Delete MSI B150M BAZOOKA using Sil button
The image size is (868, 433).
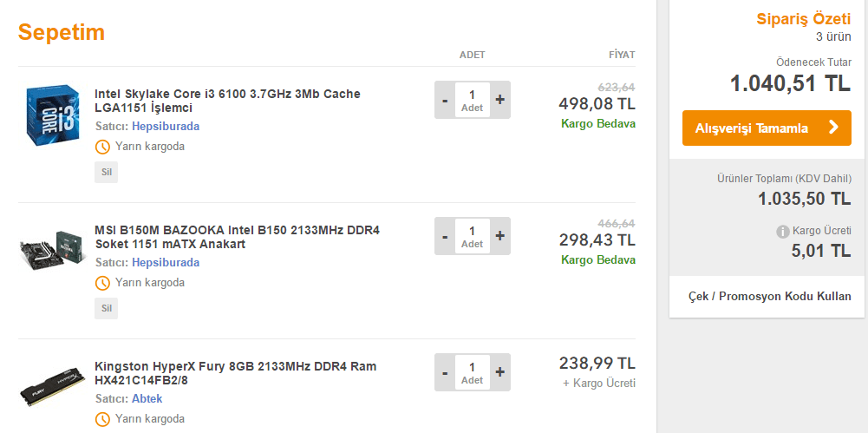click(x=106, y=308)
